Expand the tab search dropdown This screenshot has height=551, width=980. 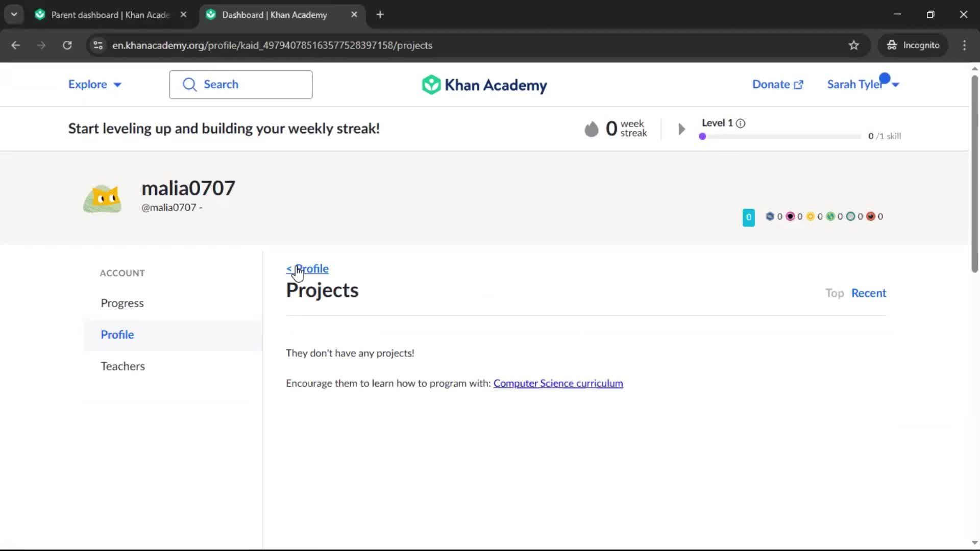point(14,15)
